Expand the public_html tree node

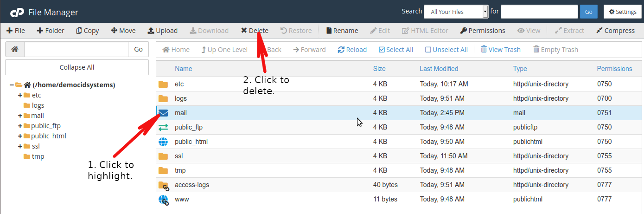(x=20, y=136)
